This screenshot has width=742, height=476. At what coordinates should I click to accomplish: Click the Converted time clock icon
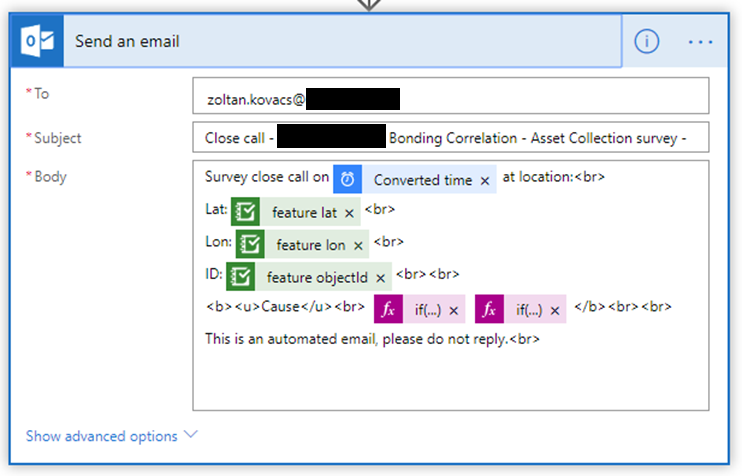348,179
